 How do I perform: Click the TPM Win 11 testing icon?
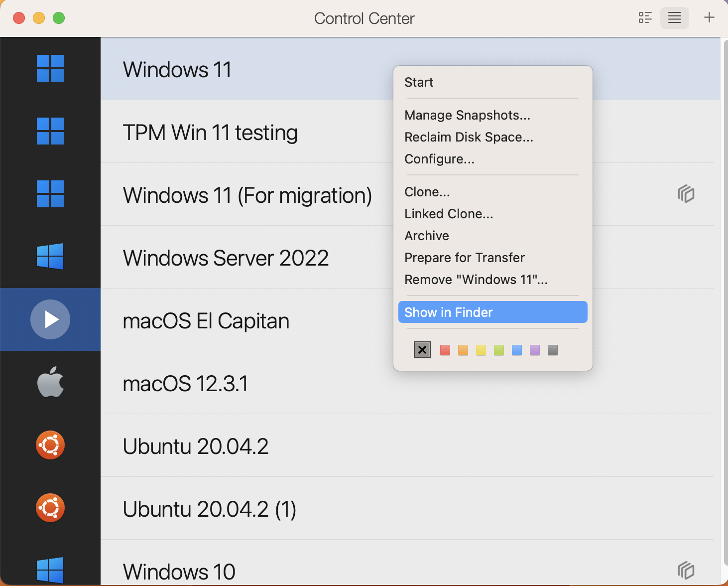click(x=50, y=131)
